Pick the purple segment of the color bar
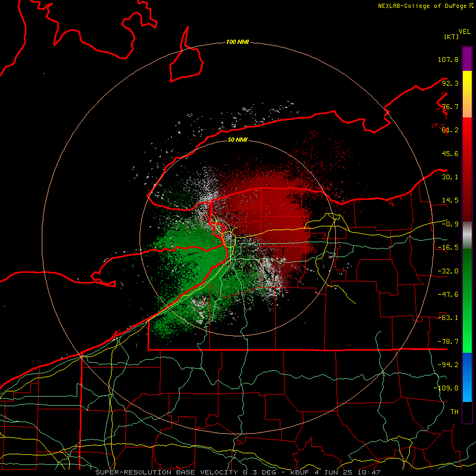 tap(467, 59)
